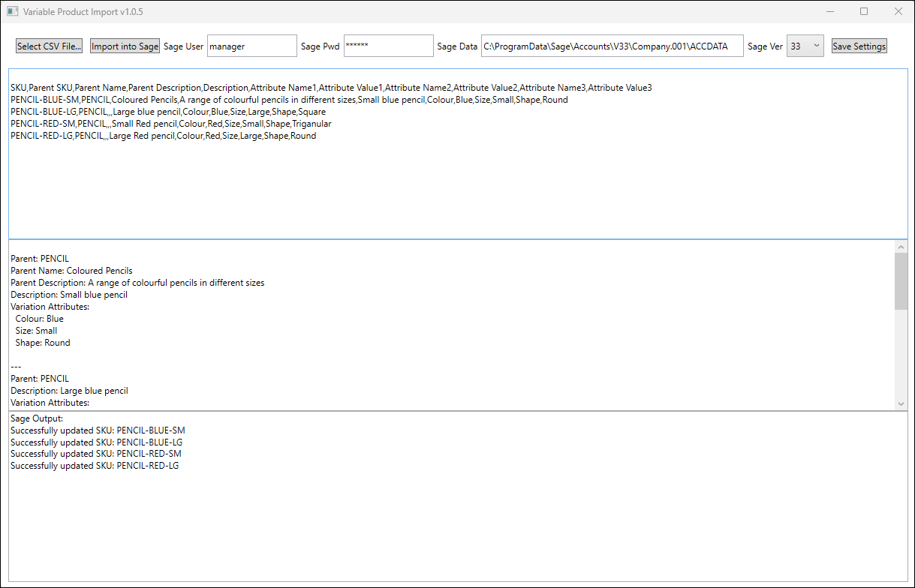Image resolution: width=915 pixels, height=588 pixels.
Task: Save the current settings
Action: [859, 46]
